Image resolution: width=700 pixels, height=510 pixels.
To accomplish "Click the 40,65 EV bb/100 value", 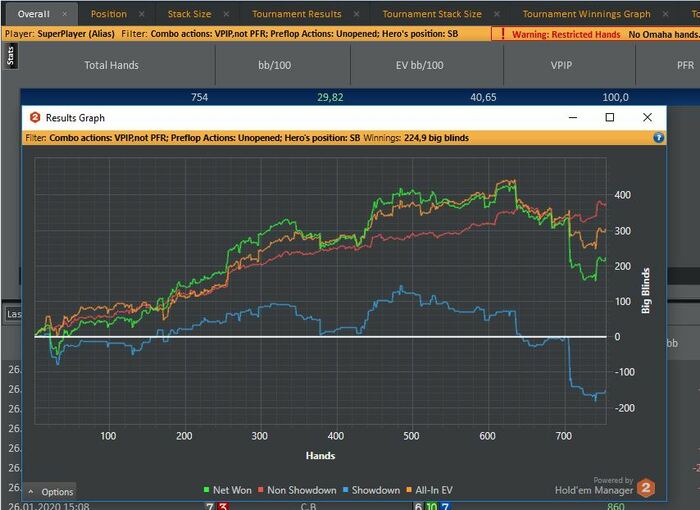I will click(x=483, y=97).
